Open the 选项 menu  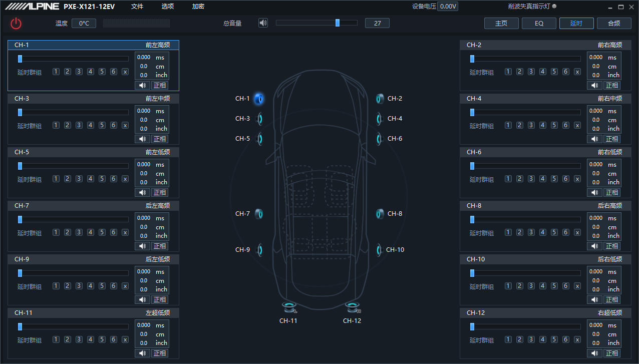click(168, 7)
